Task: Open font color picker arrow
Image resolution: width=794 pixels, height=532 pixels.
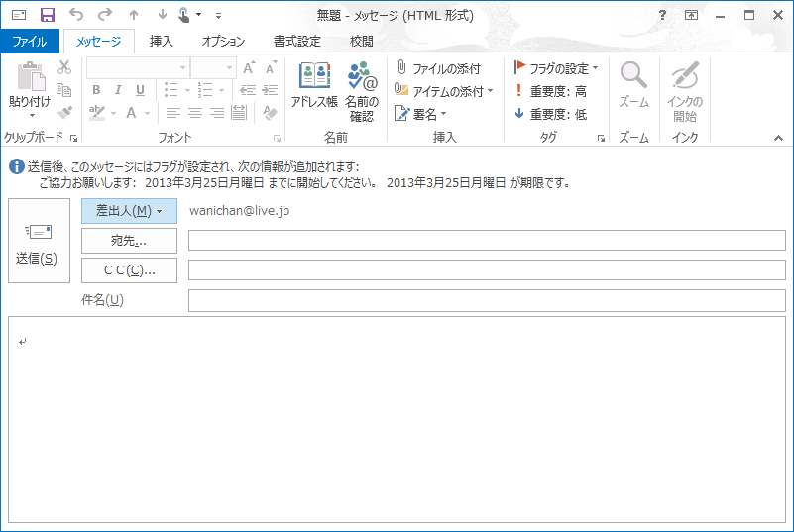Action: [x=148, y=113]
